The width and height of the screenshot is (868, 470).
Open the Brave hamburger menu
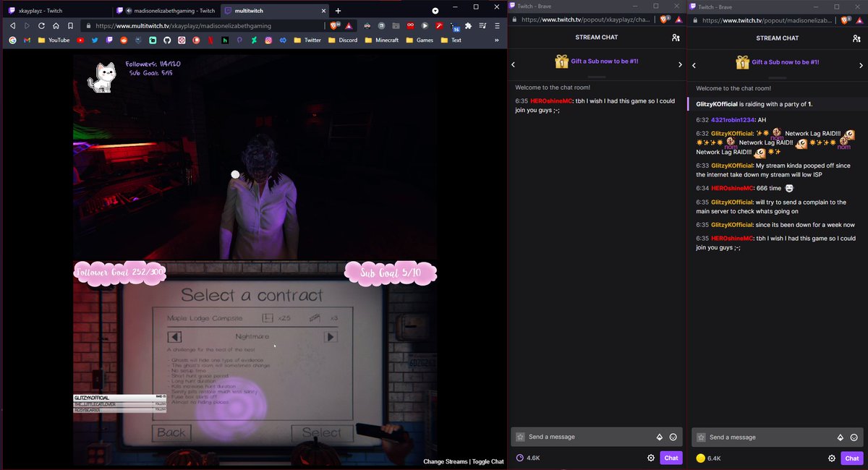(x=496, y=25)
